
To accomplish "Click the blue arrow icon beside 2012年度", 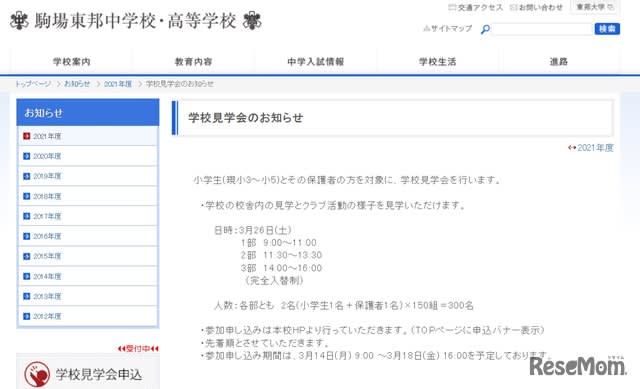I will [27, 316].
